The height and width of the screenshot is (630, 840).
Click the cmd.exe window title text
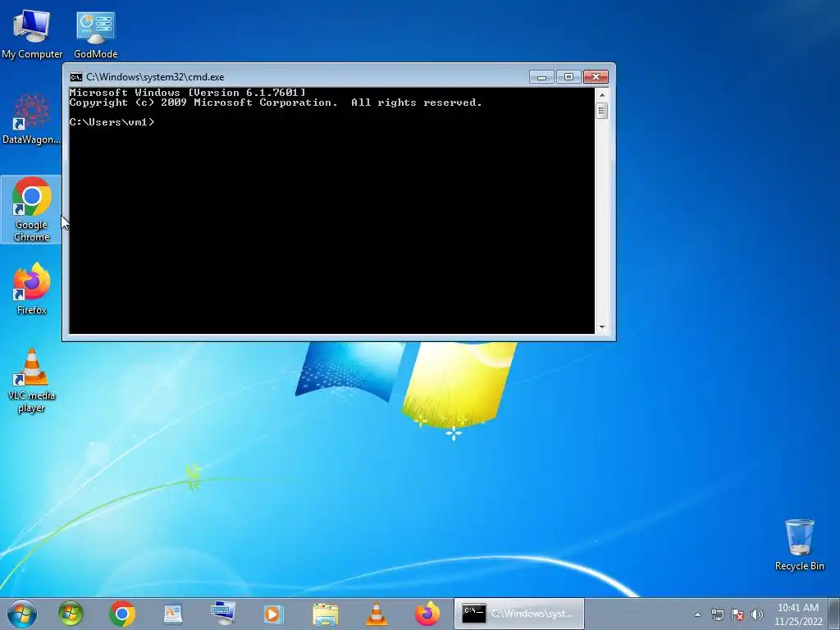[155, 77]
